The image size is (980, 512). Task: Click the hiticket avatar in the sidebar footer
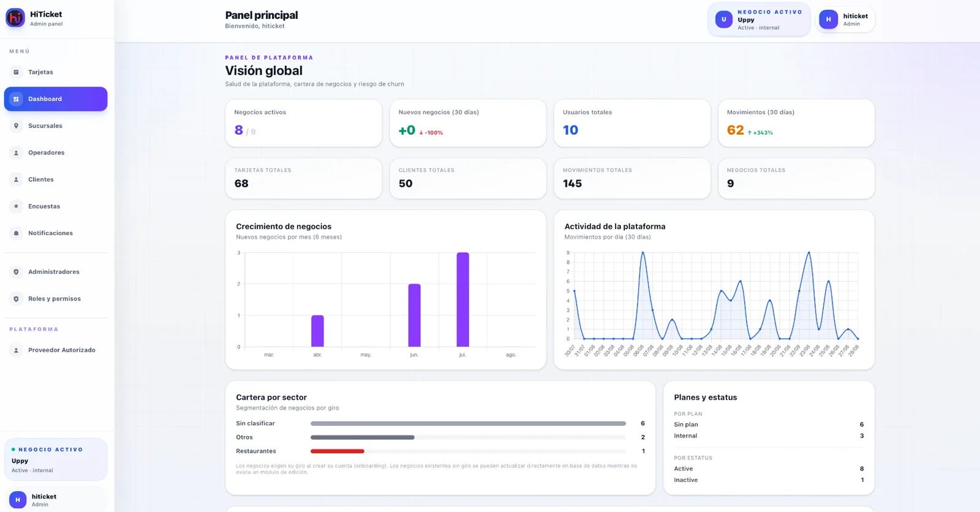18,500
